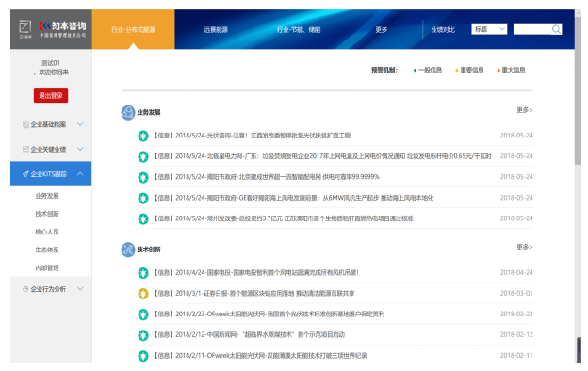The height and width of the screenshot is (371, 588).
Task: Open the 江西发改委暂停批复光伏扶贫 article
Action: pos(252,136)
